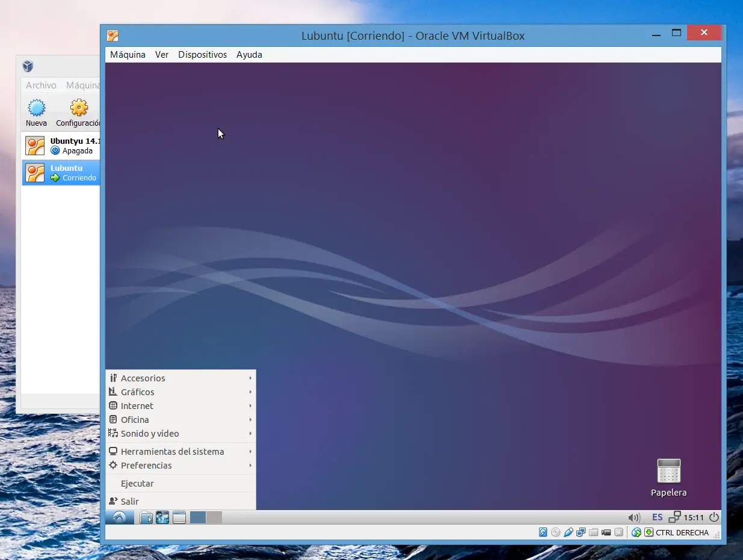Click the optical disc status icon

click(555, 532)
